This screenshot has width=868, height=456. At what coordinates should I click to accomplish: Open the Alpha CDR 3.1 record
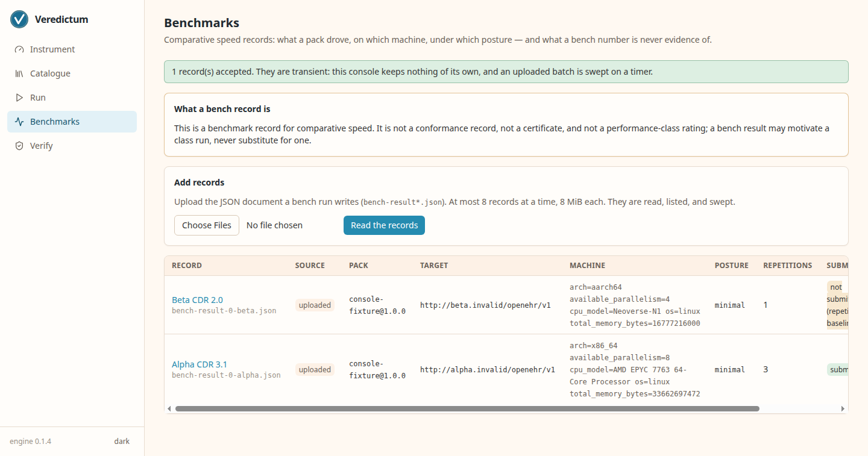[x=200, y=364]
